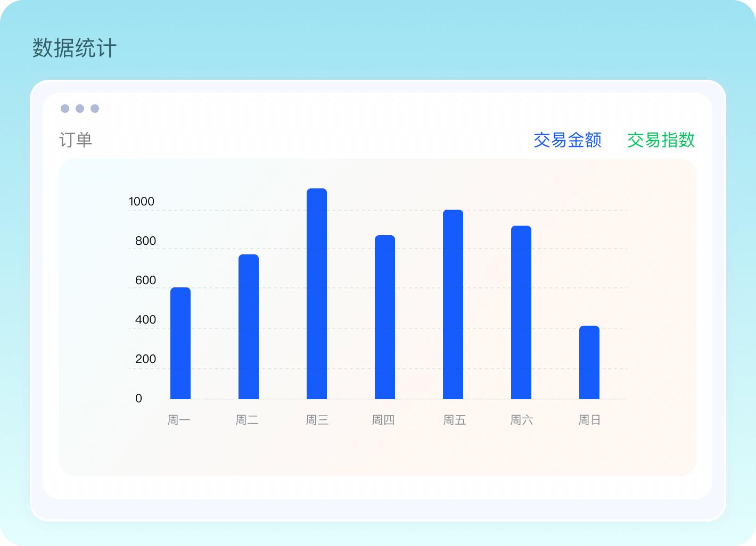Click the third gray window dot
The height and width of the screenshot is (546, 756).
pyautogui.click(x=95, y=109)
